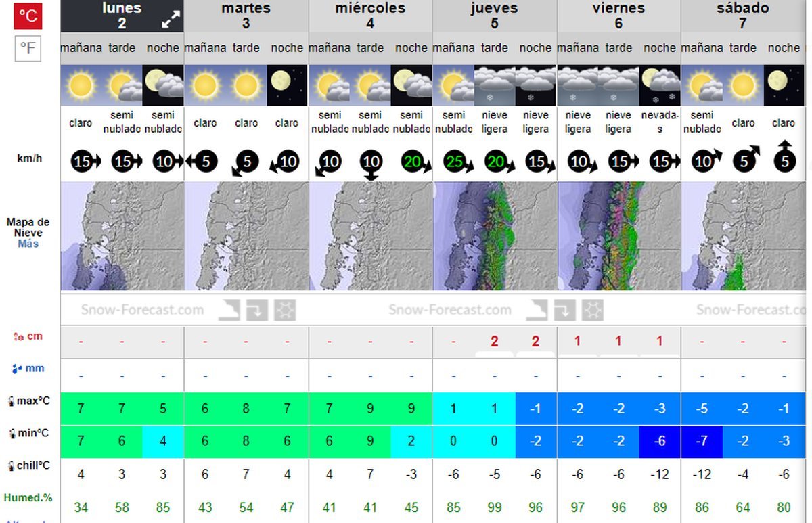
Task: Open the snow map thumbnail for sábado
Action: pos(743,236)
